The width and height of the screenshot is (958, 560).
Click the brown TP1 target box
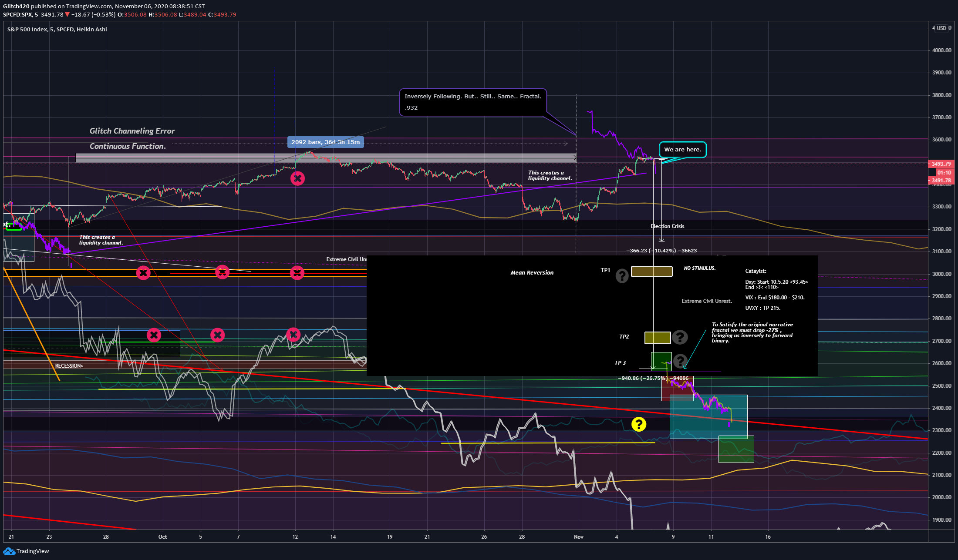[x=652, y=272]
